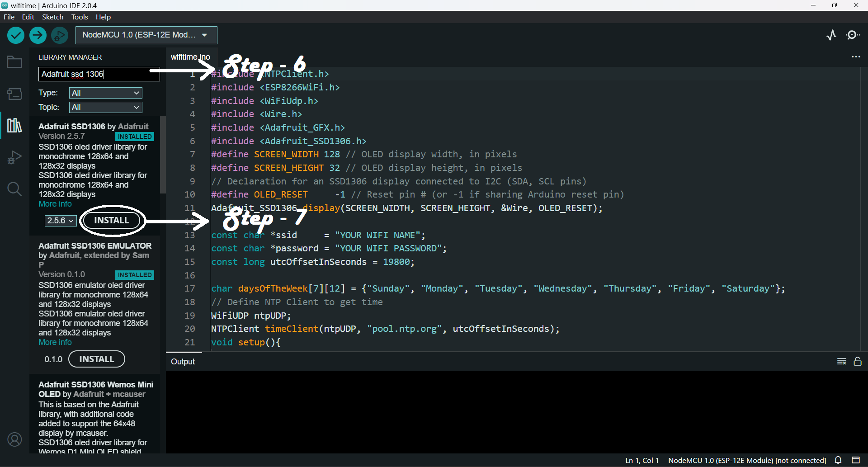
Task: Install Adafruit SSD1306 library
Action: [111, 220]
